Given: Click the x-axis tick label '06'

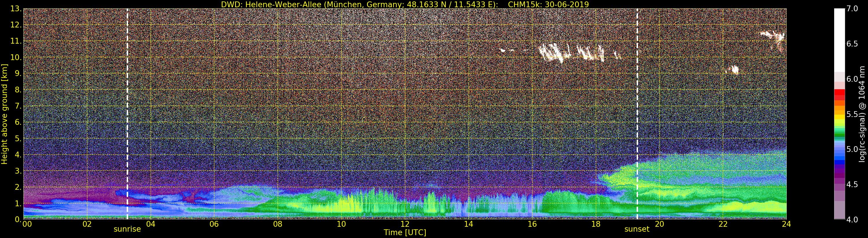Looking at the screenshot, I should tap(214, 224).
